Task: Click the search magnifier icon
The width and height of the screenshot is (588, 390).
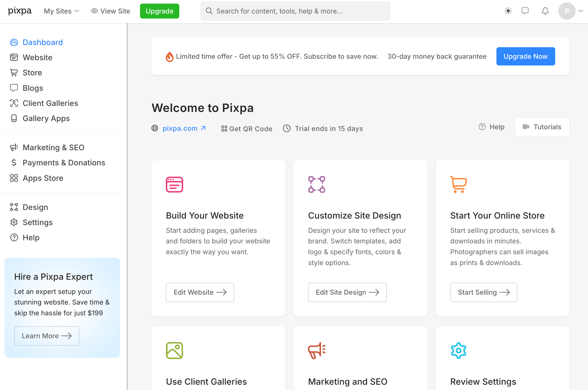Action: coord(209,11)
